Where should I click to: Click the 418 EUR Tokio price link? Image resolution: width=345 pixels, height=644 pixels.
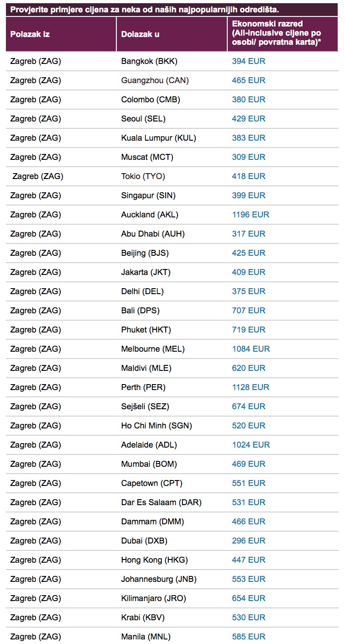[x=248, y=176]
